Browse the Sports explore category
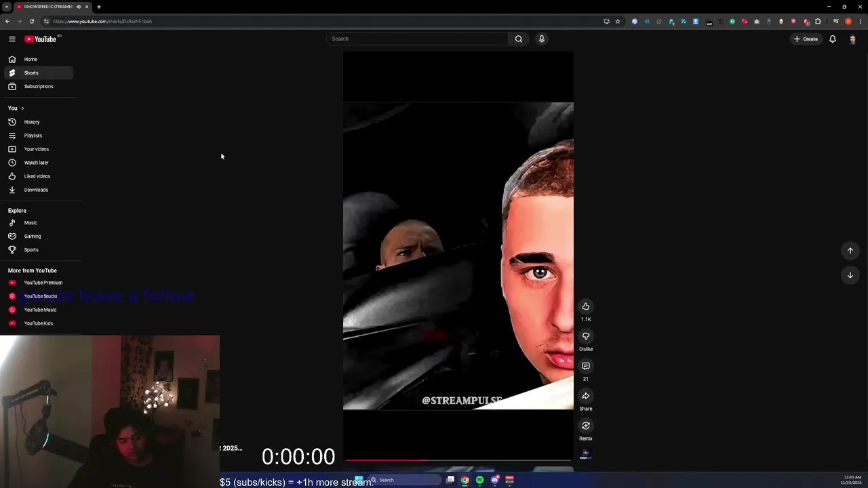 [x=38, y=249]
